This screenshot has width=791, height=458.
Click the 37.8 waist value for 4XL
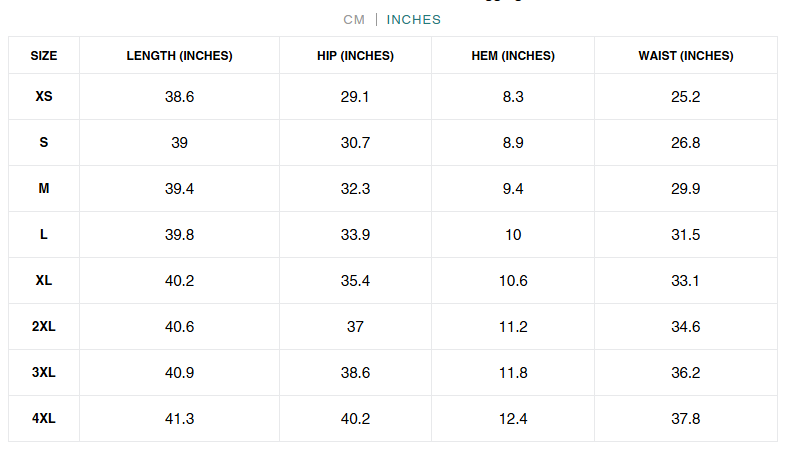click(685, 419)
